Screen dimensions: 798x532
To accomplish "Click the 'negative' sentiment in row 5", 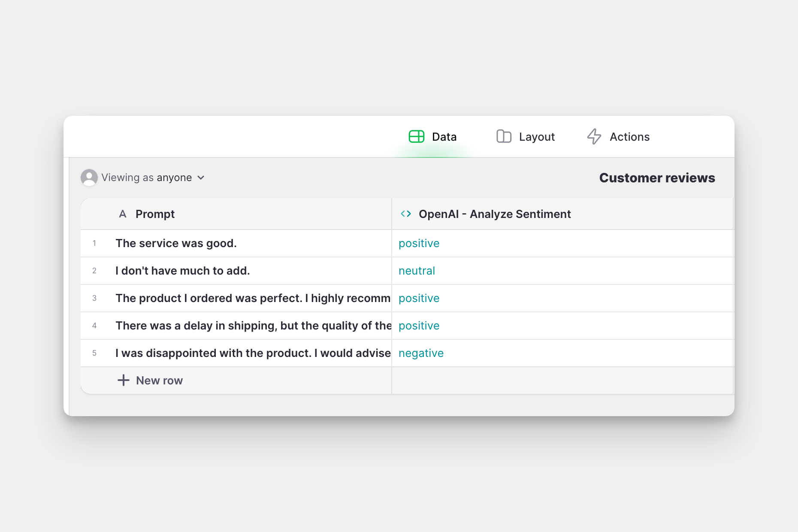I will [x=421, y=353].
